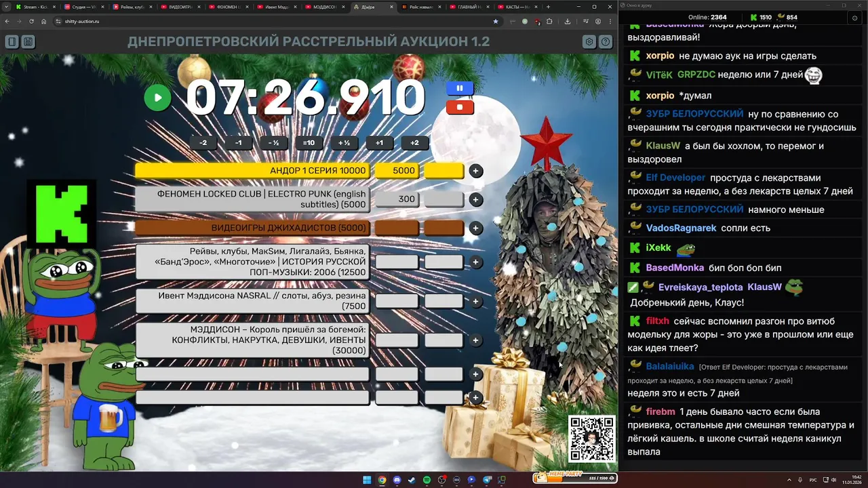Screen dimensions: 868x488
Task: Click plus button on АНДОР 1 СЕРИЯ row
Action: [476, 171]
